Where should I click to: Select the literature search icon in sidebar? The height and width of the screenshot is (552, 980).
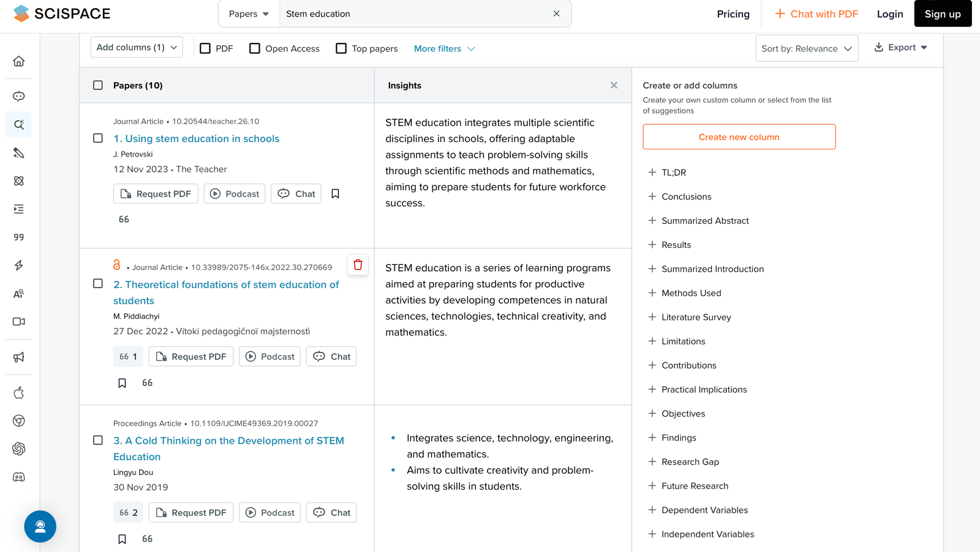pyautogui.click(x=19, y=124)
